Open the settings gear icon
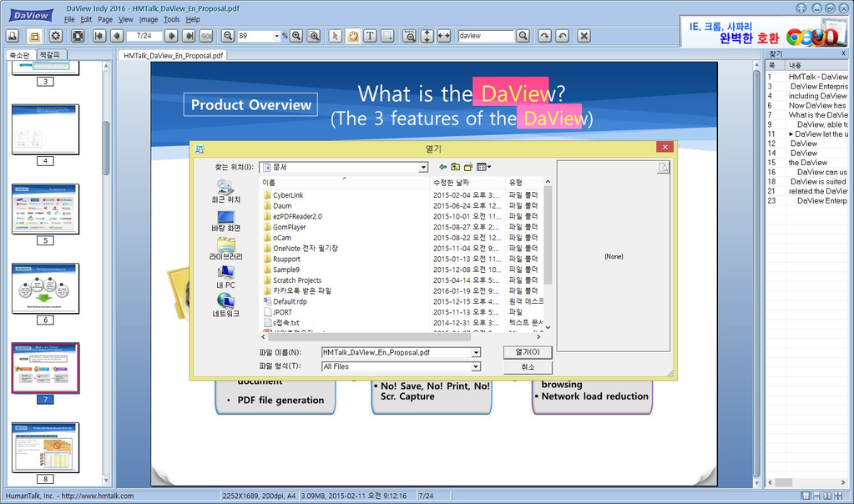The width and height of the screenshot is (854, 504). (x=56, y=36)
